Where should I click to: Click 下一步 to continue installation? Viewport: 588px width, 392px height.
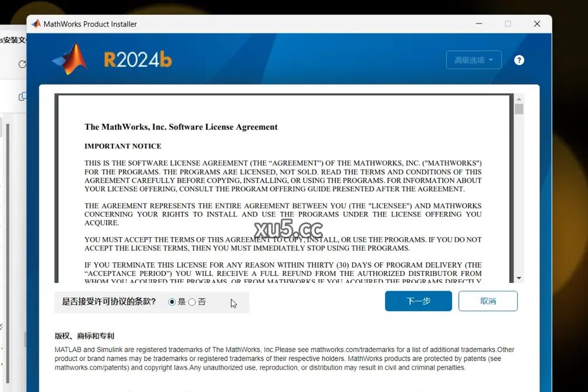[417, 300]
